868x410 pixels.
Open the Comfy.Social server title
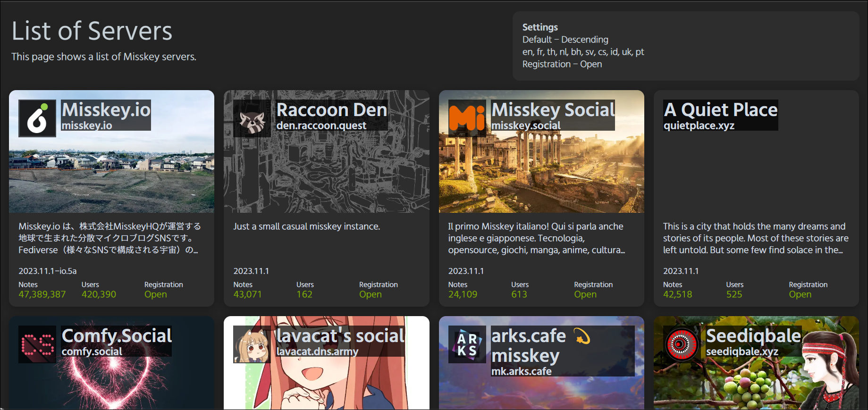pyautogui.click(x=117, y=335)
